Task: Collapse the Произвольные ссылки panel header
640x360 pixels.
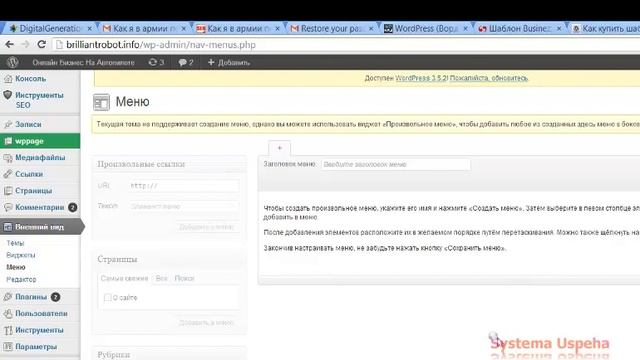Action: (x=169, y=164)
